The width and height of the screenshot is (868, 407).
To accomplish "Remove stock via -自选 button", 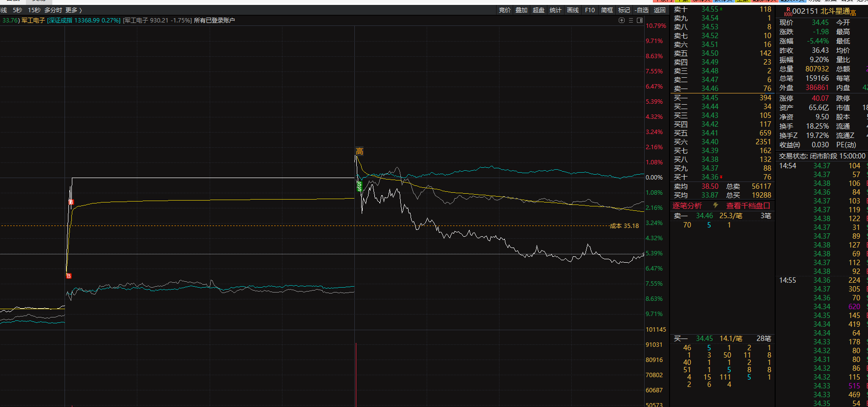I will (642, 10).
